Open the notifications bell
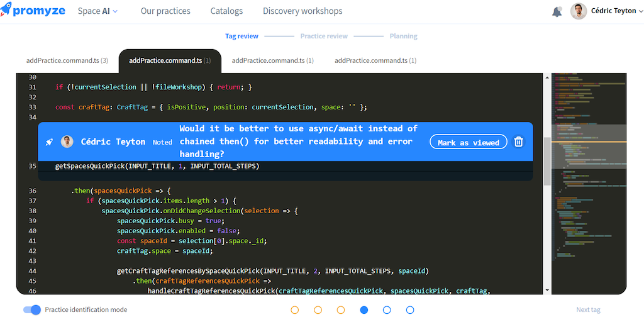The image size is (644, 322). [557, 11]
